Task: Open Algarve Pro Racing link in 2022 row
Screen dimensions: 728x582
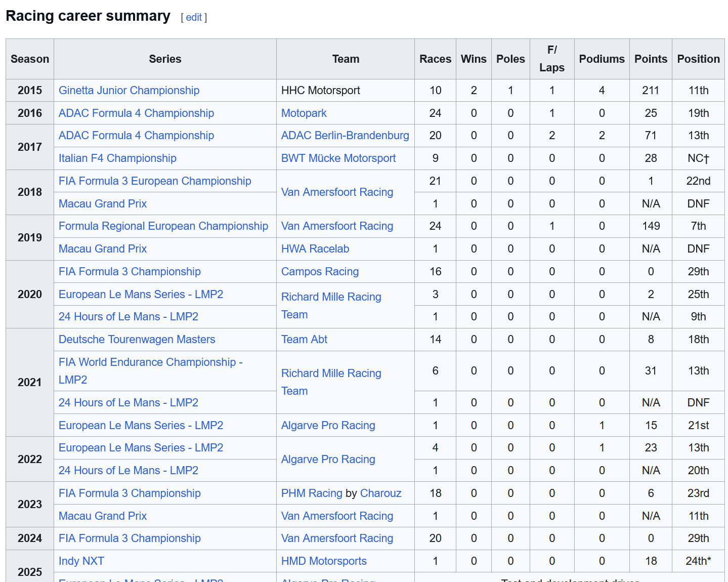Action: coord(328,459)
